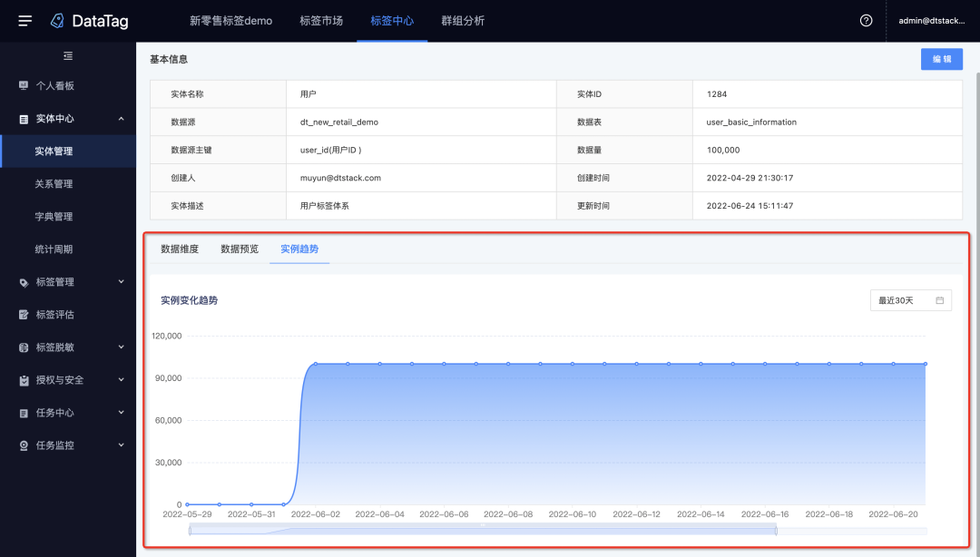980x557 pixels.
Task: Click the 任务监控 sidebar icon
Action: pos(24,445)
